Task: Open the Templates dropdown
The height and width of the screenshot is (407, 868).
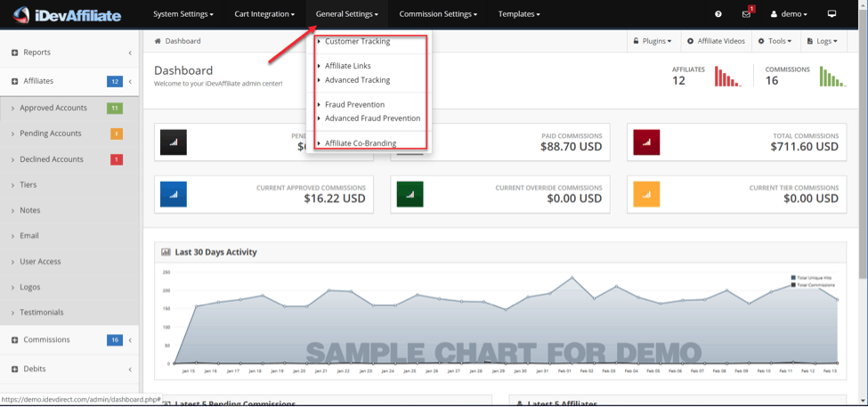Action: 519,14
